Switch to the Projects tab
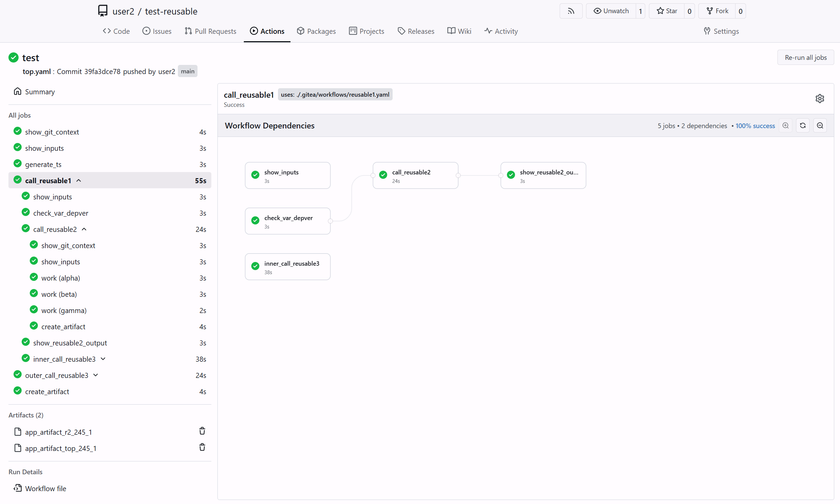Screen dimensions: 840x504 [367, 31]
